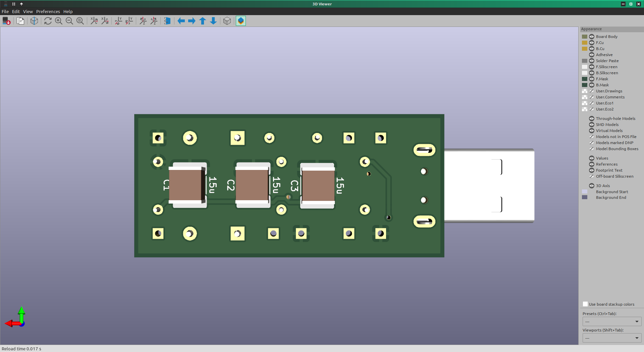Click capacitor C2 on the board
Screen dimensions: 644x352
point(253,185)
